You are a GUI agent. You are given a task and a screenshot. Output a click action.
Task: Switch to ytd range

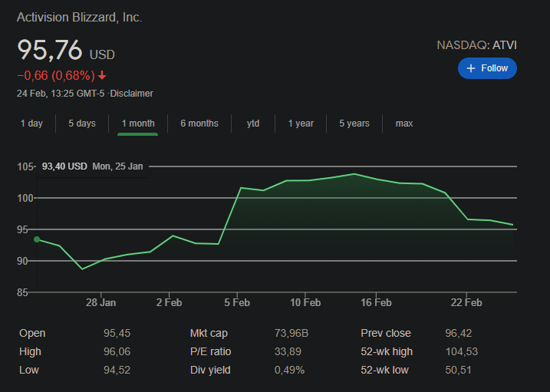point(253,124)
